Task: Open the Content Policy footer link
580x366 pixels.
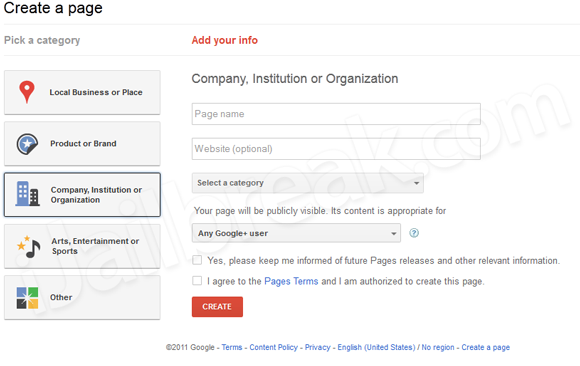Action: pos(273,347)
